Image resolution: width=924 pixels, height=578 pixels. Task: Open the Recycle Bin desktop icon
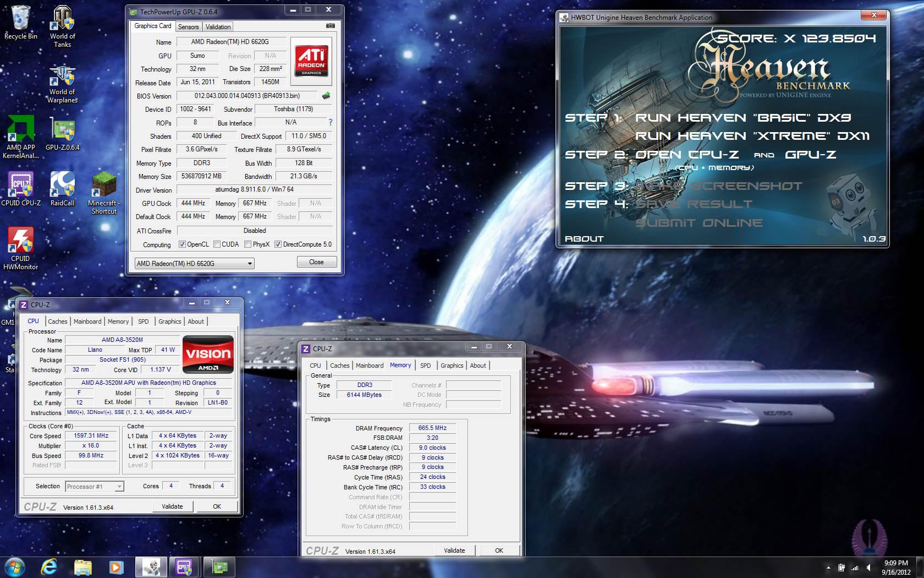tap(21, 23)
